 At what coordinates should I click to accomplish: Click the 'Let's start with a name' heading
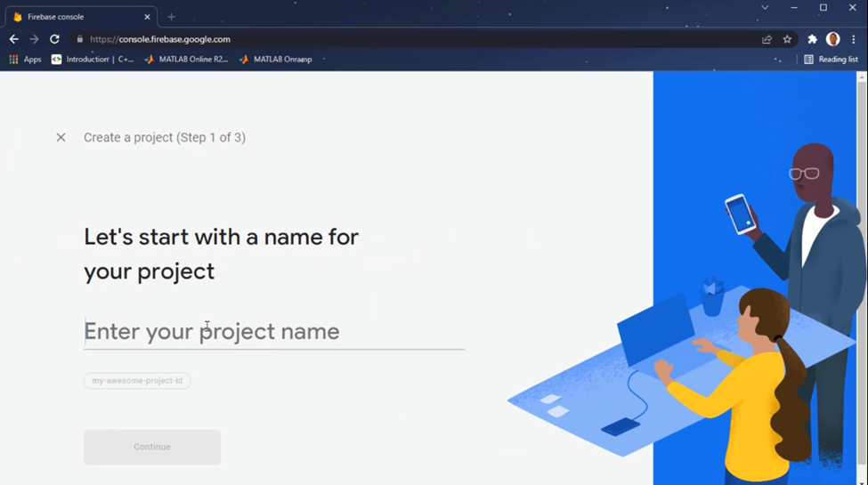(x=222, y=255)
